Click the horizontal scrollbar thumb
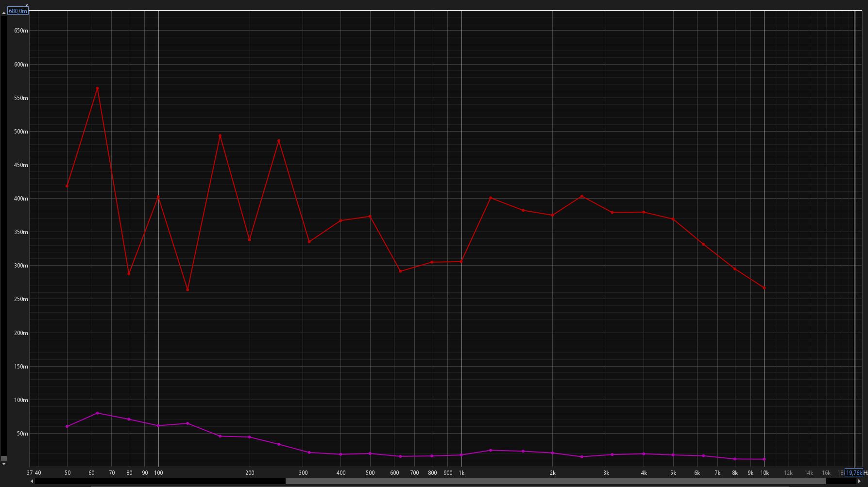Image resolution: width=868 pixels, height=487 pixels. coord(556,481)
